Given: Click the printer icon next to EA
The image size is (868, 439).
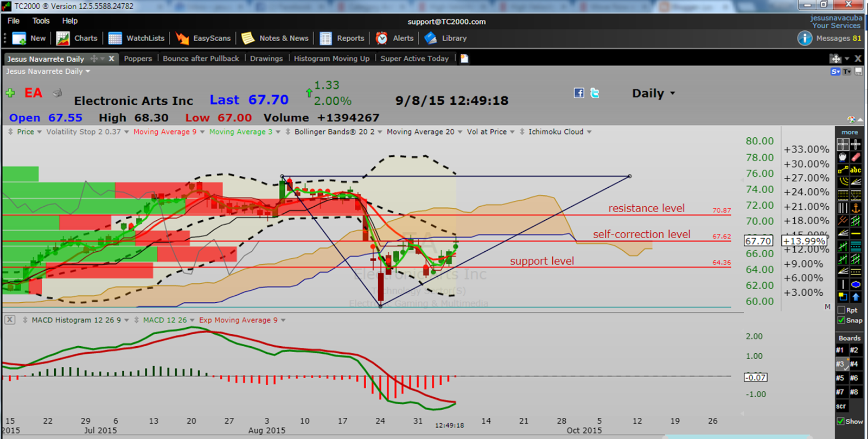Looking at the screenshot, I should click(x=57, y=93).
